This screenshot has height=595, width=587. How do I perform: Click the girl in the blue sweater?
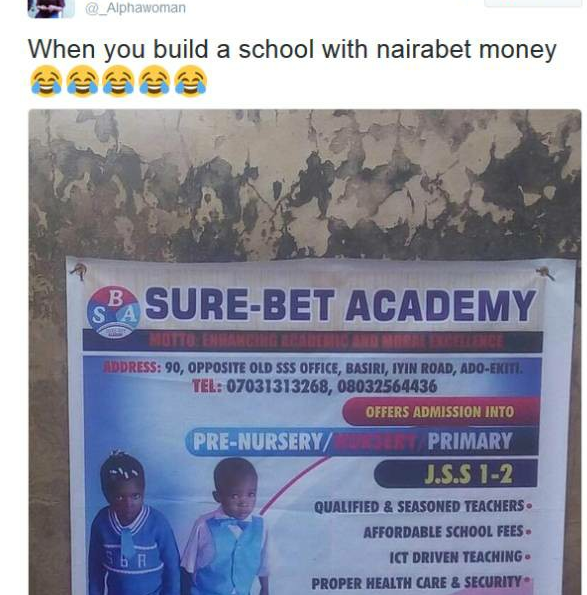tap(132, 526)
